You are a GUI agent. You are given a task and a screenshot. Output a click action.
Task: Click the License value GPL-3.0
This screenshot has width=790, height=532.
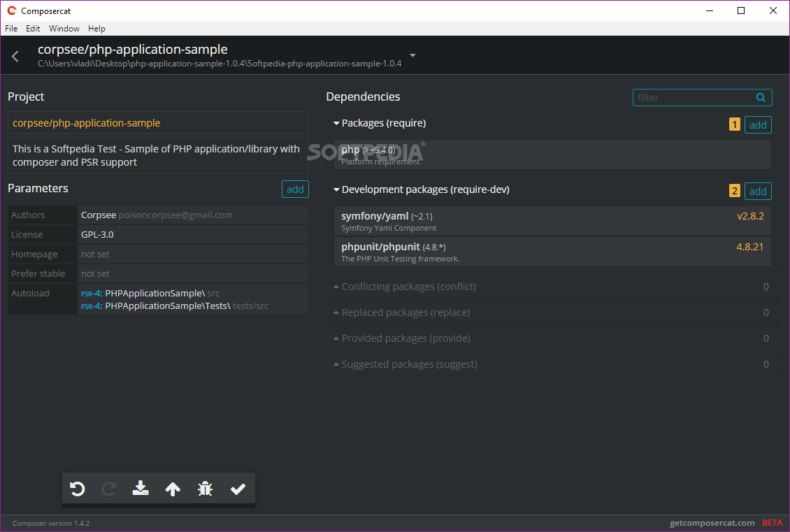click(97, 235)
